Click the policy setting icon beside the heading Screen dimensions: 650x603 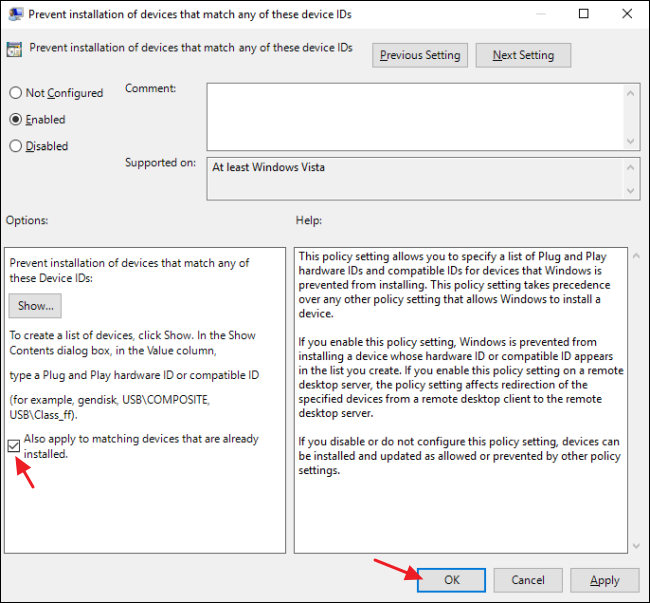pos(14,49)
